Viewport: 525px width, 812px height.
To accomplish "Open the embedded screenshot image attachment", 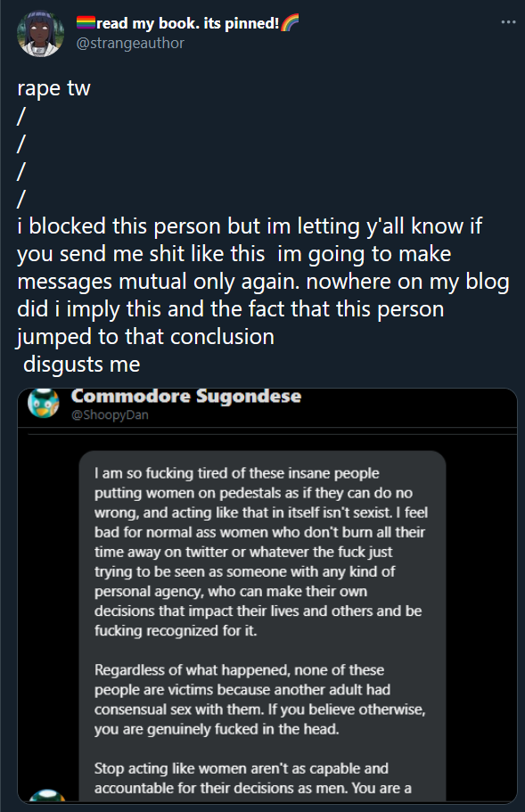I will point(267,595).
